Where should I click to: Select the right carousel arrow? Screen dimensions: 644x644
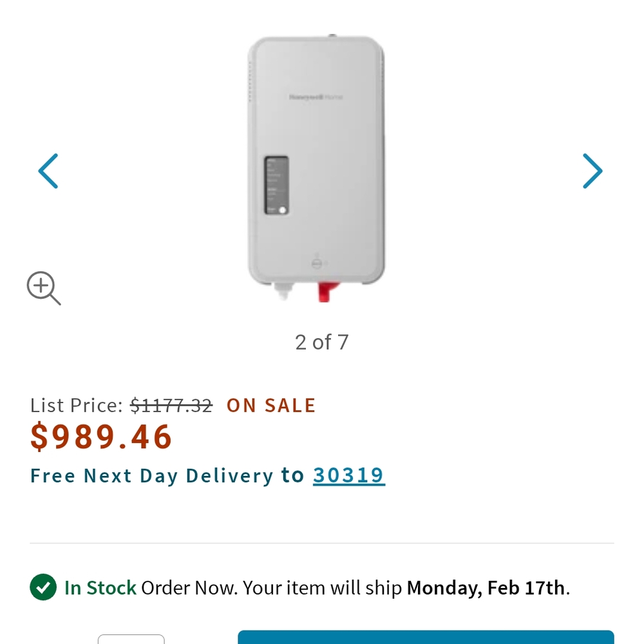tap(592, 171)
